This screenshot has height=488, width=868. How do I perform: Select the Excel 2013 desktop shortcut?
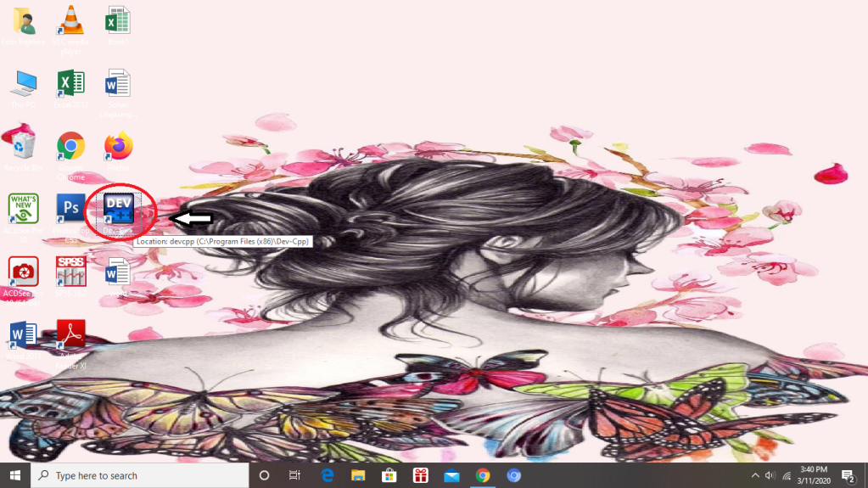[70, 83]
